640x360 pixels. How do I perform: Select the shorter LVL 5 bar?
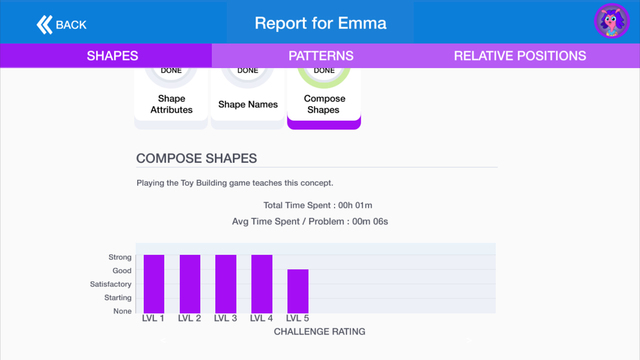click(298, 291)
